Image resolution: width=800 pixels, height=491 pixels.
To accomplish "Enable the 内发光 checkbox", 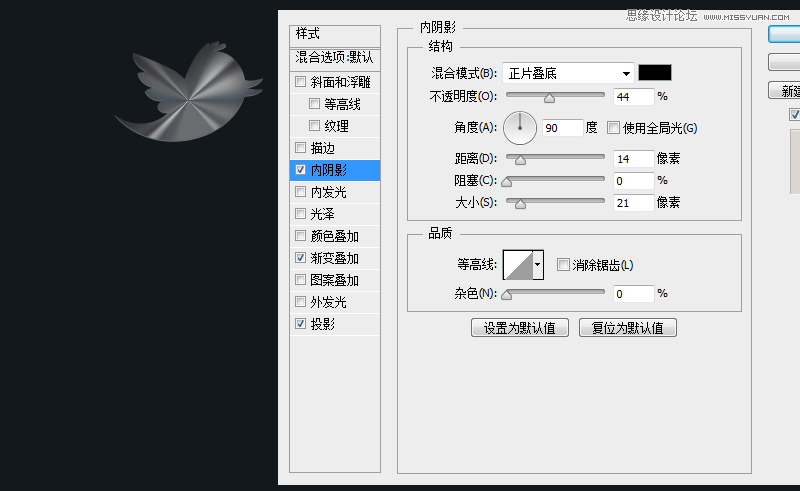I will coord(301,192).
